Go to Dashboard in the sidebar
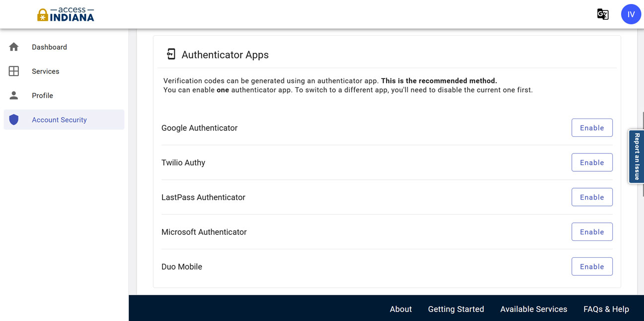The image size is (644, 321). tap(49, 47)
